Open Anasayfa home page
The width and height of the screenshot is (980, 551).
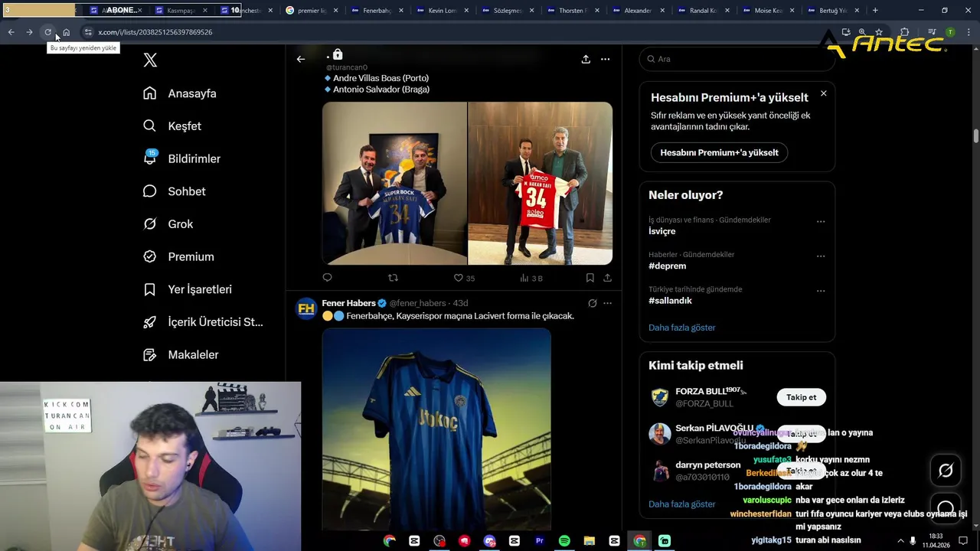tap(180, 93)
